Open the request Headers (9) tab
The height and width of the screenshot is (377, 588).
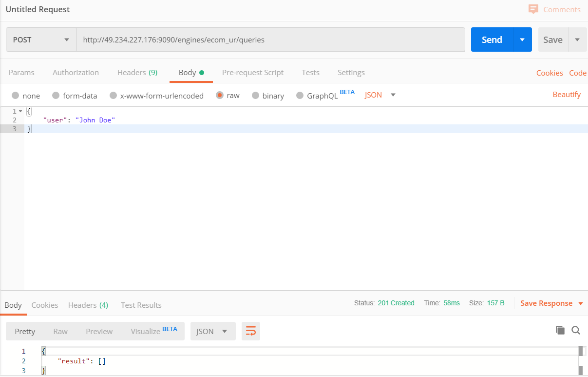tap(137, 72)
